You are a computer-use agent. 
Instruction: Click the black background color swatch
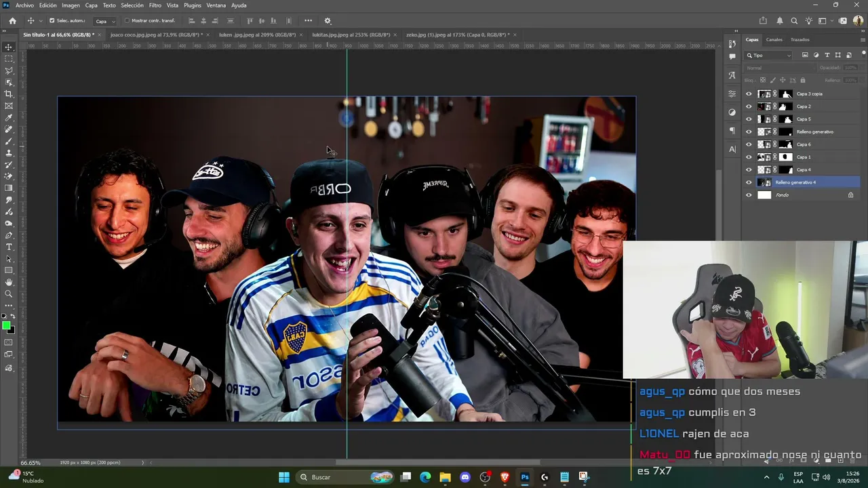[12, 331]
